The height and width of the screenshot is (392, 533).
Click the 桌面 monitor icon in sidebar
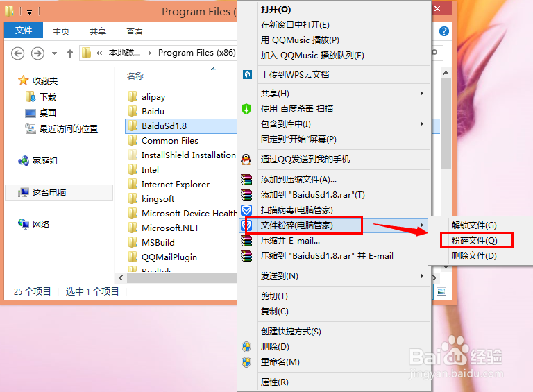[31, 113]
